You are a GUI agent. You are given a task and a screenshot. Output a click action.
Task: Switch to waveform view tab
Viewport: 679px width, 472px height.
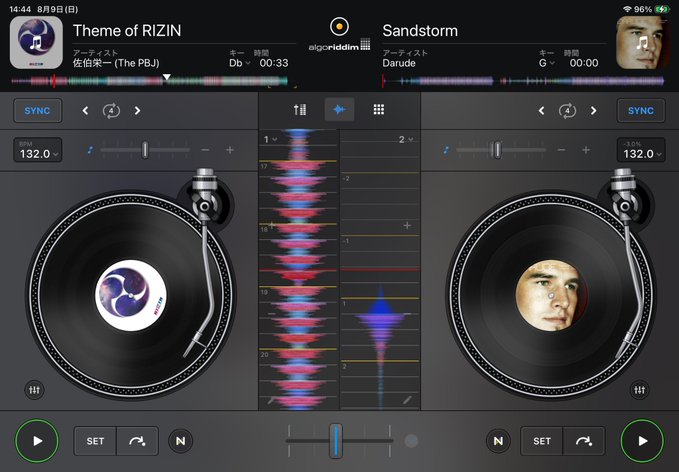tap(340, 110)
